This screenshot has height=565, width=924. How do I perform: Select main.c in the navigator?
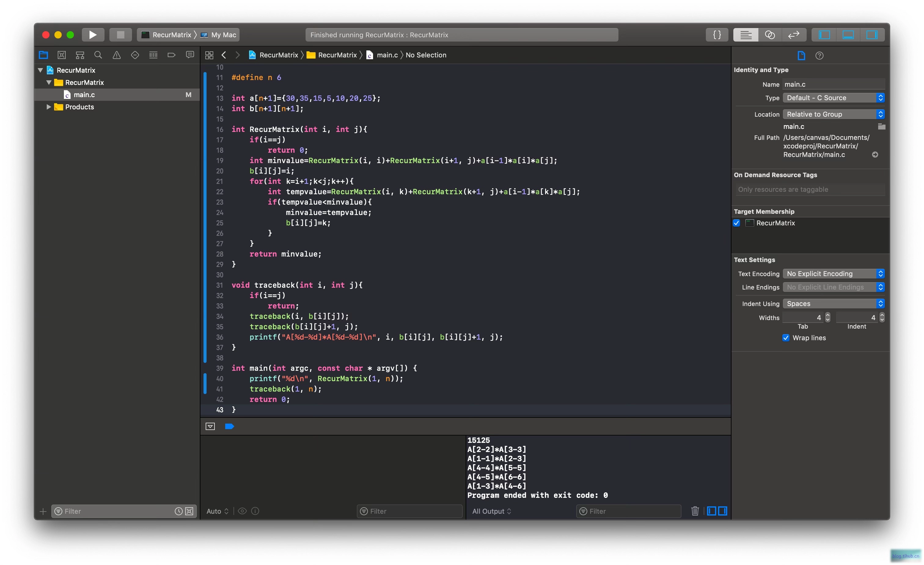pos(117,95)
